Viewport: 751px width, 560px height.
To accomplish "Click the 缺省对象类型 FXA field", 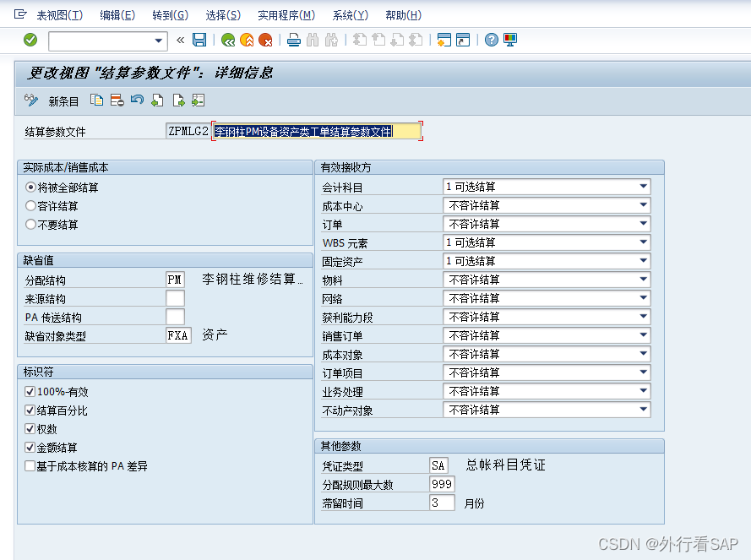I will point(178,335).
